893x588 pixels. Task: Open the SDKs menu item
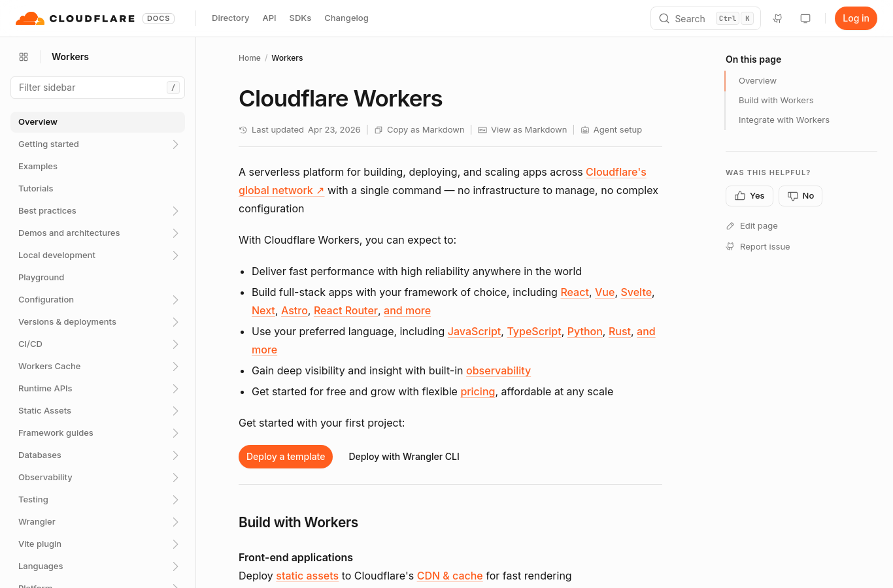(300, 18)
